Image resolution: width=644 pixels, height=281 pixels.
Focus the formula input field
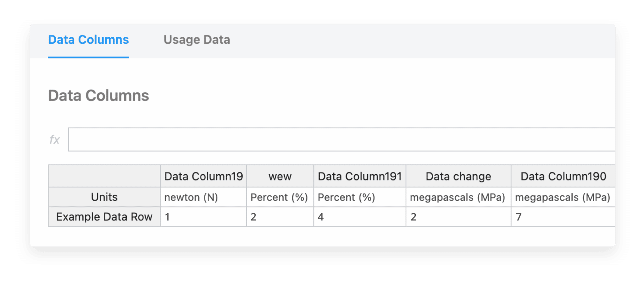[341, 139]
